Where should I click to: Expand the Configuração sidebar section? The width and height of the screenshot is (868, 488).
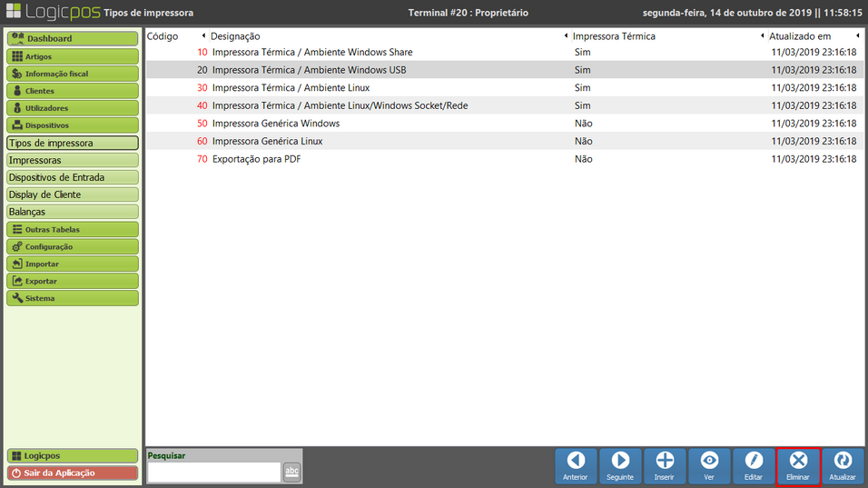(x=73, y=247)
